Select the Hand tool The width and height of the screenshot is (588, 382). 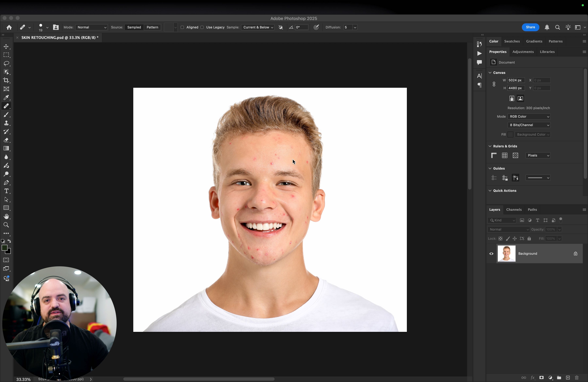click(x=6, y=216)
